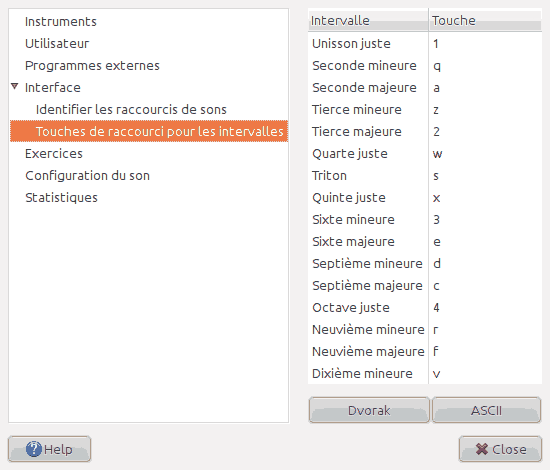Select the Quarte juste interval

425,154
